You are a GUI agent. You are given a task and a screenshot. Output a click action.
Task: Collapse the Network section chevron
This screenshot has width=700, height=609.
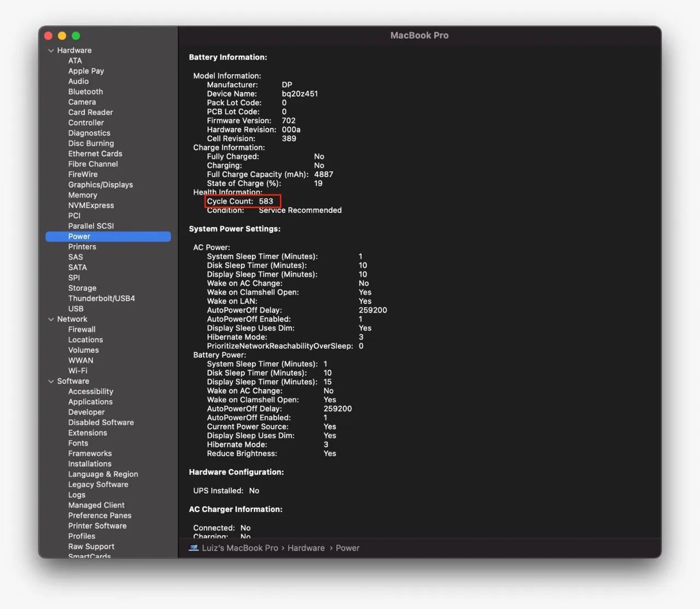[x=51, y=319]
